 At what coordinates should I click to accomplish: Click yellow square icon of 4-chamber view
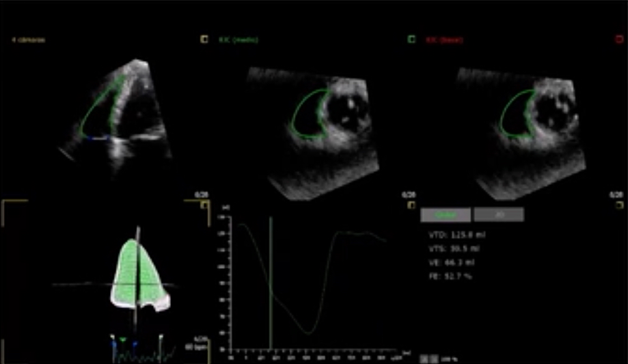203,40
